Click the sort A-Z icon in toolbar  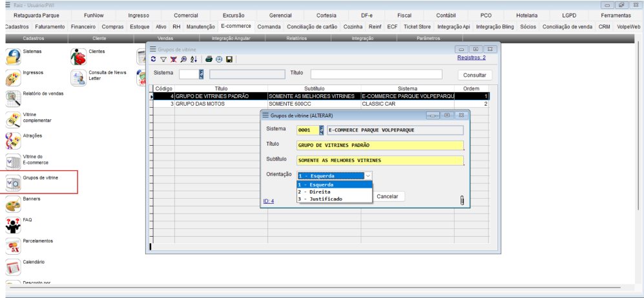[194, 59]
